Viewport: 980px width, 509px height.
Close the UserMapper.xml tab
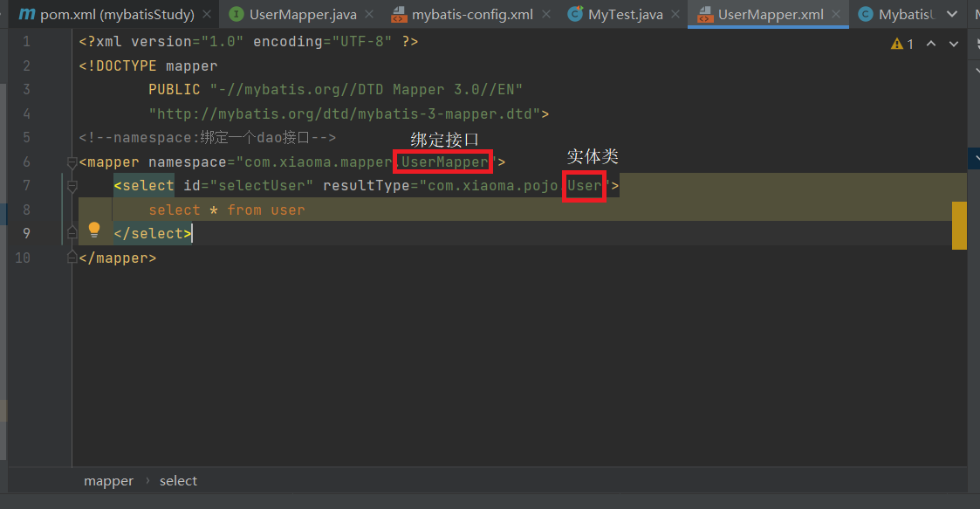pyautogui.click(x=836, y=14)
